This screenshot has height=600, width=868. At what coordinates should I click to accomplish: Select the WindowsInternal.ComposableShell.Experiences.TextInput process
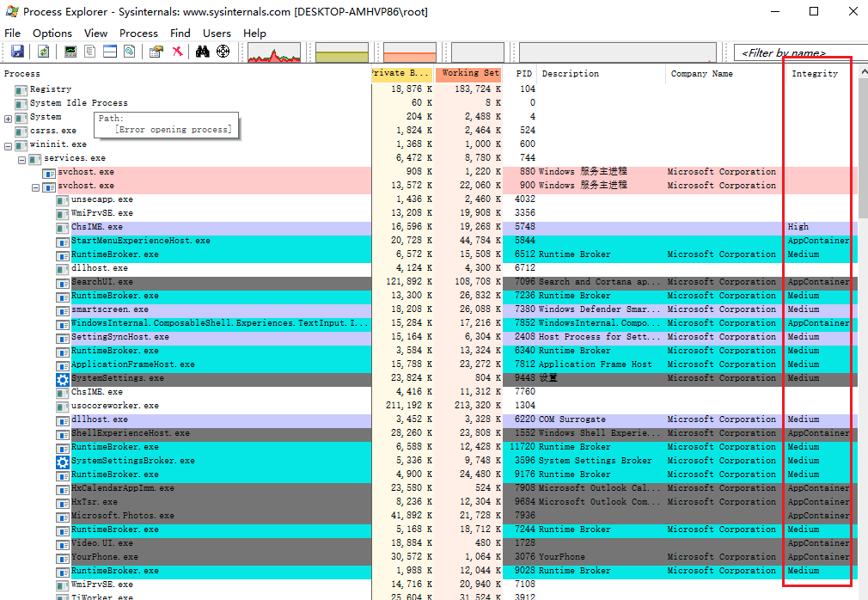click(429, 323)
